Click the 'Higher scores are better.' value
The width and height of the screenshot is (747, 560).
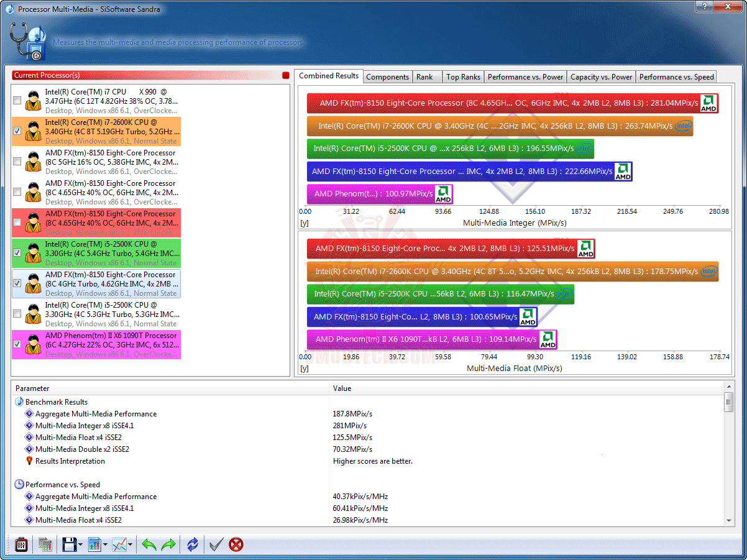click(x=373, y=461)
